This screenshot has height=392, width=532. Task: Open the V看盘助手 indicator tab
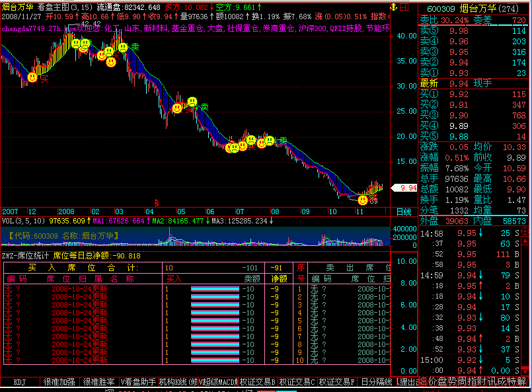[x=139, y=382]
